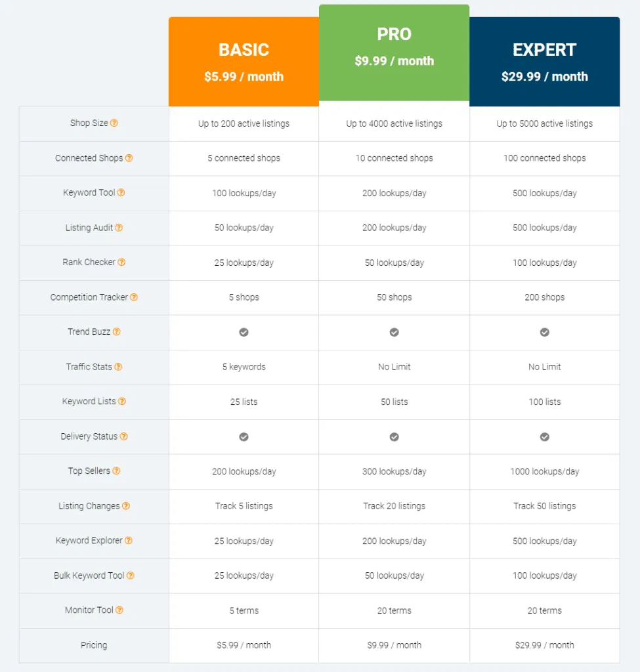The height and width of the screenshot is (672, 640).
Task: Toggle the Trend Buzz checkmark under EXPERT
Action: pyautogui.click(x=544, y=332)
